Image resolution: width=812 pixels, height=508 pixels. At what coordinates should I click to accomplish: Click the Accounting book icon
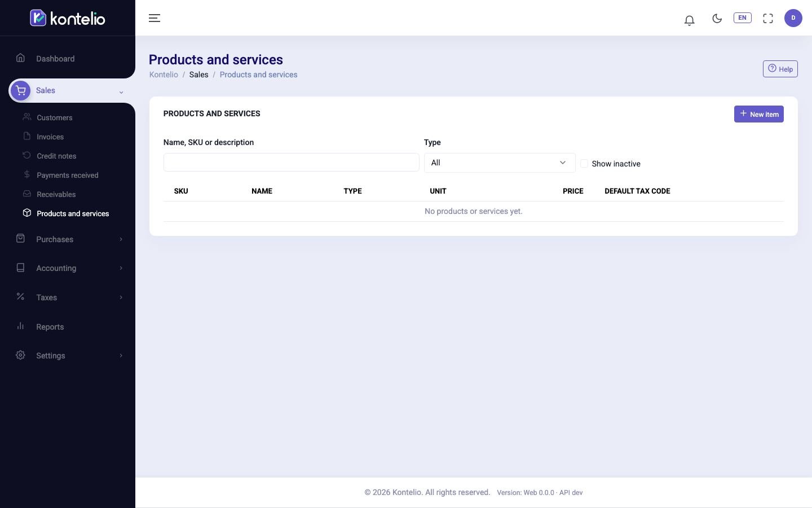[21, 268]
